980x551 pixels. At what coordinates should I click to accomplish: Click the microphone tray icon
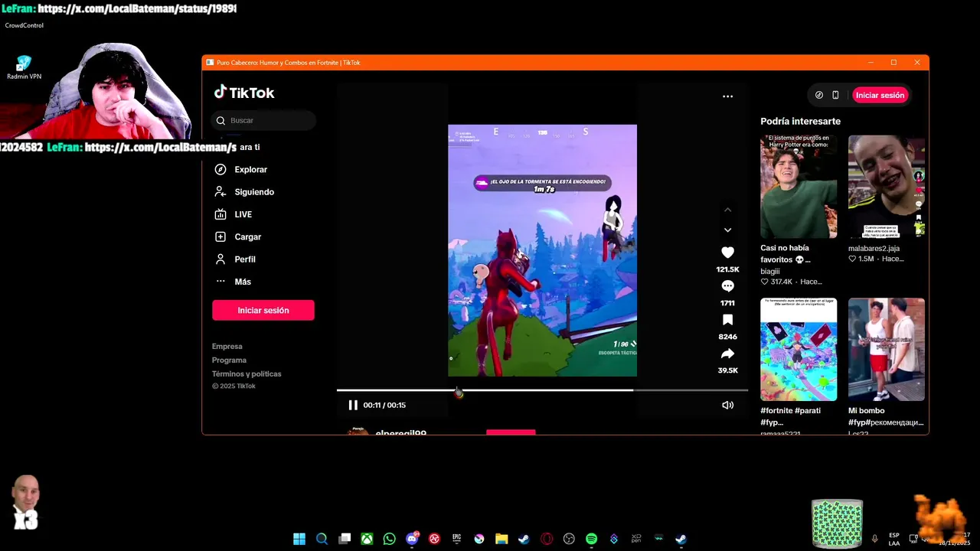(x=874, y=539)
